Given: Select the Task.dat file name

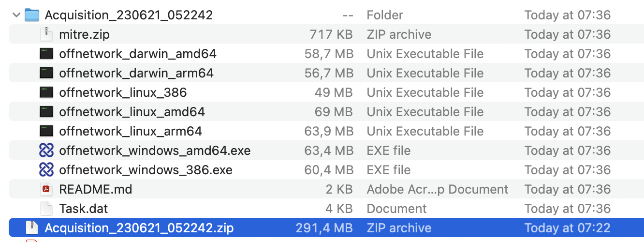Looking at the screenshot, I should click(84, 209).
